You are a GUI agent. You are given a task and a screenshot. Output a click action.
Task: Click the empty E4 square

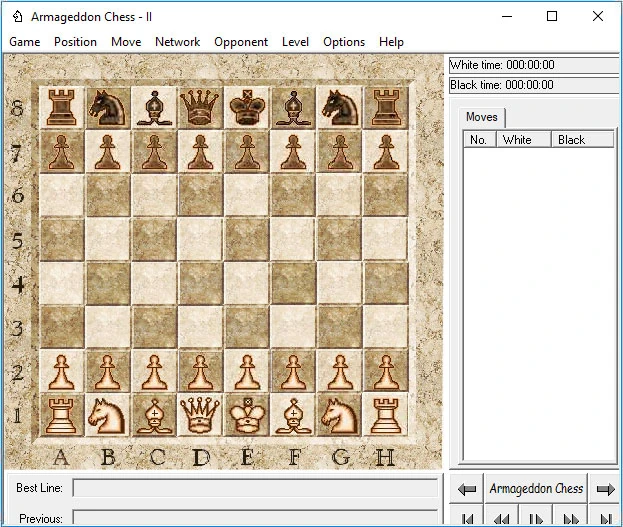247,283
